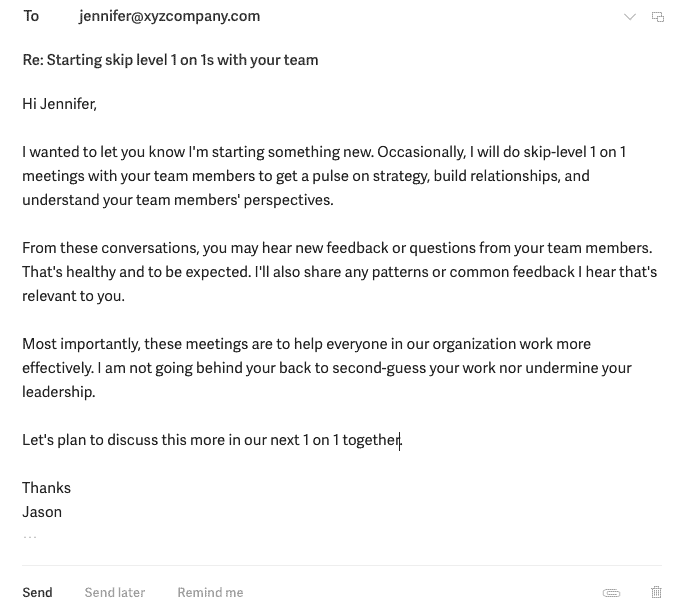Click the text 'relevant to you.'
The width and height of the screenshot is (680, 615).
[73, 296]
